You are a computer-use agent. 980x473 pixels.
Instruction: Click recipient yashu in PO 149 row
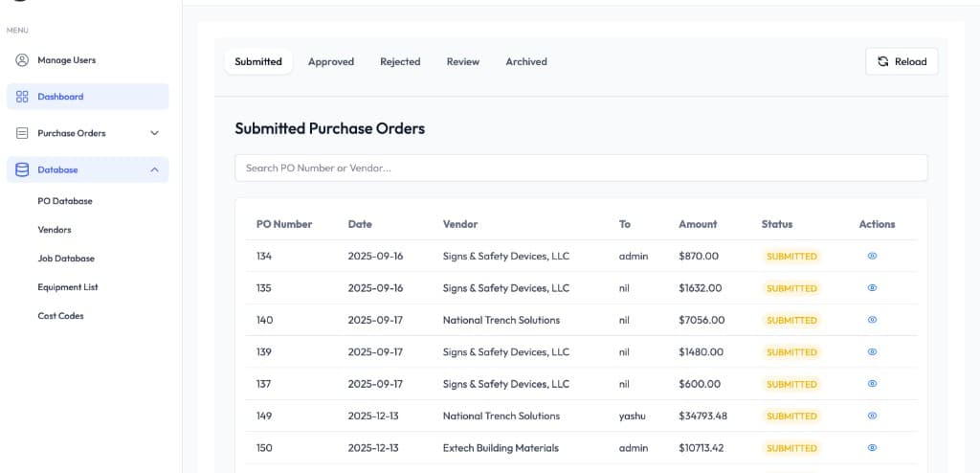(632, 416)
